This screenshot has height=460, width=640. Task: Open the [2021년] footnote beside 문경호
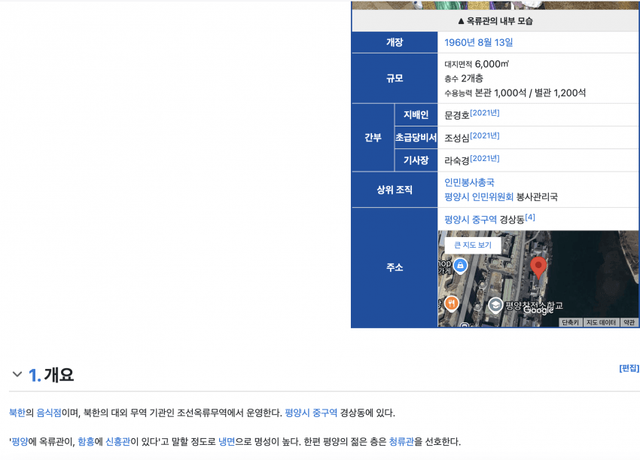(485, 113)
